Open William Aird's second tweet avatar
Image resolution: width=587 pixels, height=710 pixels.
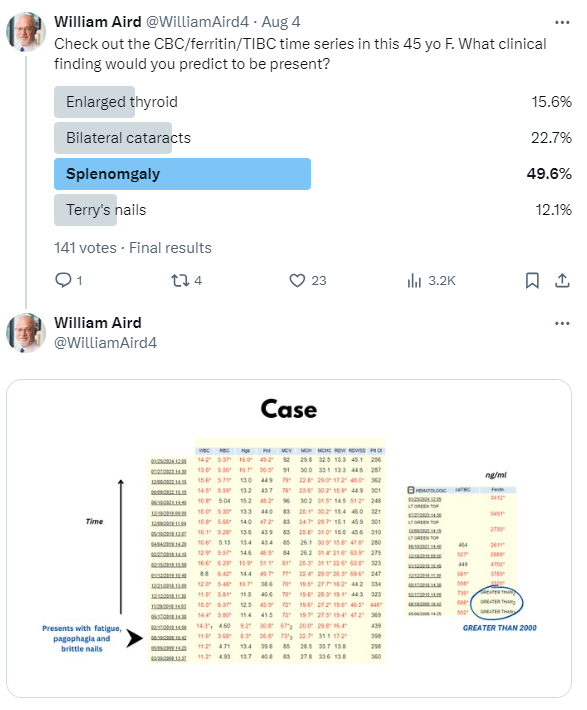[x=25, y=333]
